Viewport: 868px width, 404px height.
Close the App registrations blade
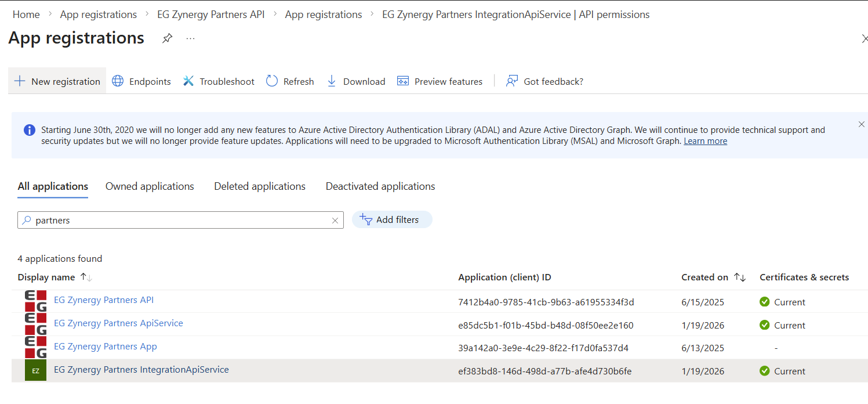[x=865, y=38]
